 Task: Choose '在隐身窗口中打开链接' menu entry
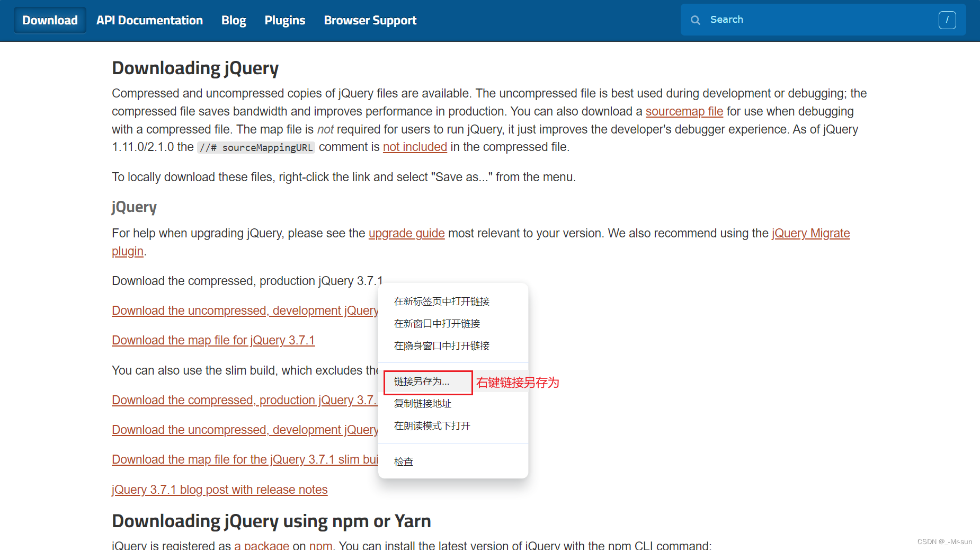tap(453, 346)
